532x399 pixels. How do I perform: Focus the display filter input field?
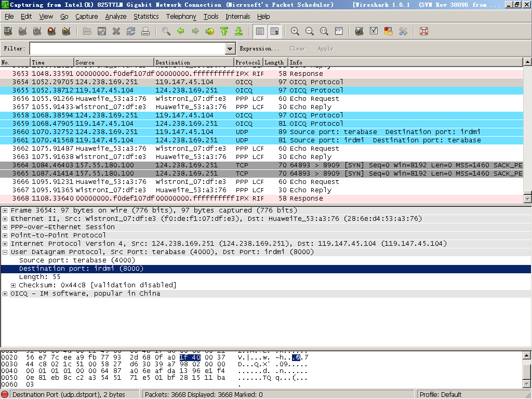[128, 48]
